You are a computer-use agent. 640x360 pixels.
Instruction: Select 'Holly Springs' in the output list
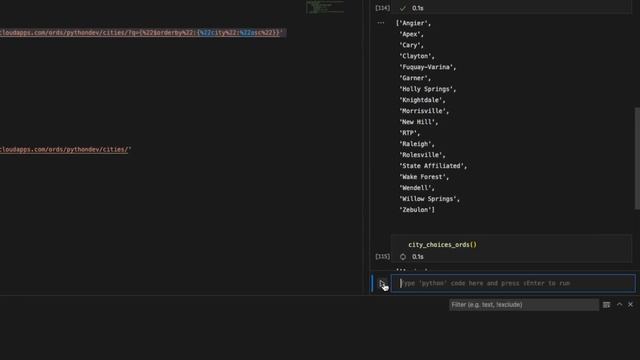(x=426, y=89)
